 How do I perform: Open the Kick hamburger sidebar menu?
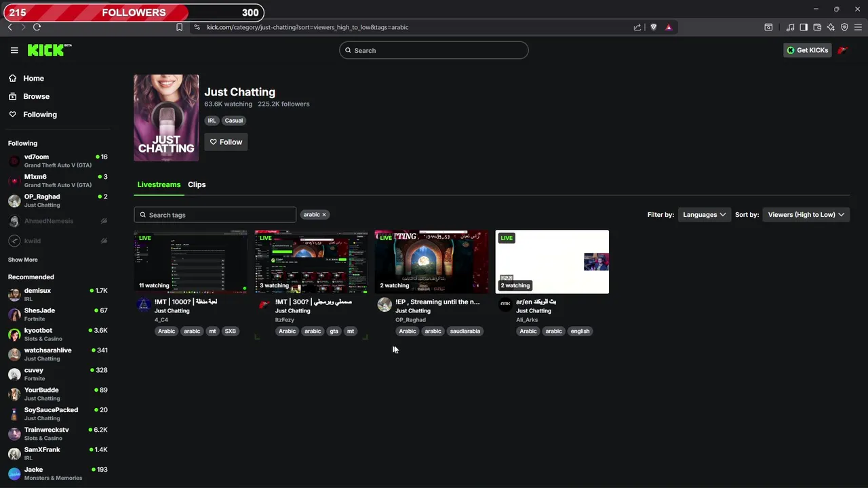(x=14, y=50)
